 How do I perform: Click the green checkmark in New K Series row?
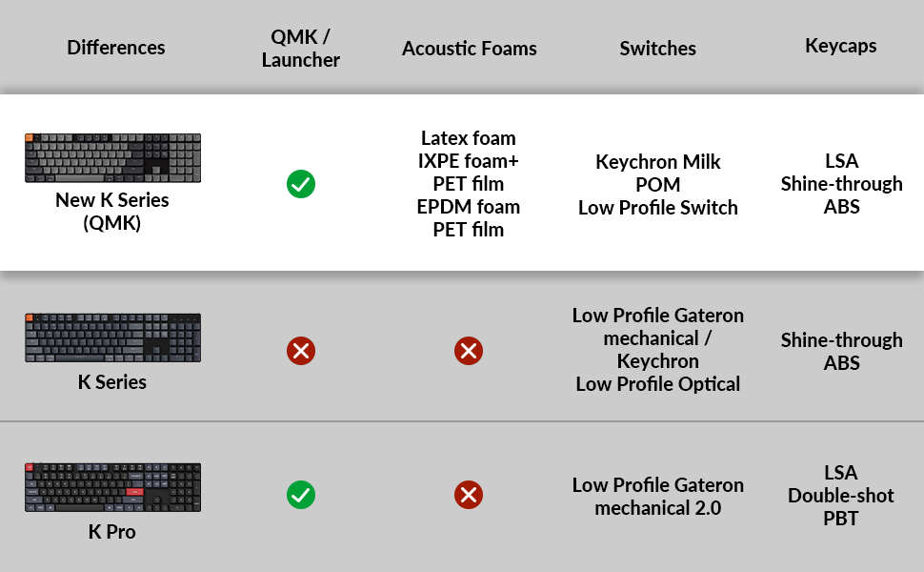[300, 184]
